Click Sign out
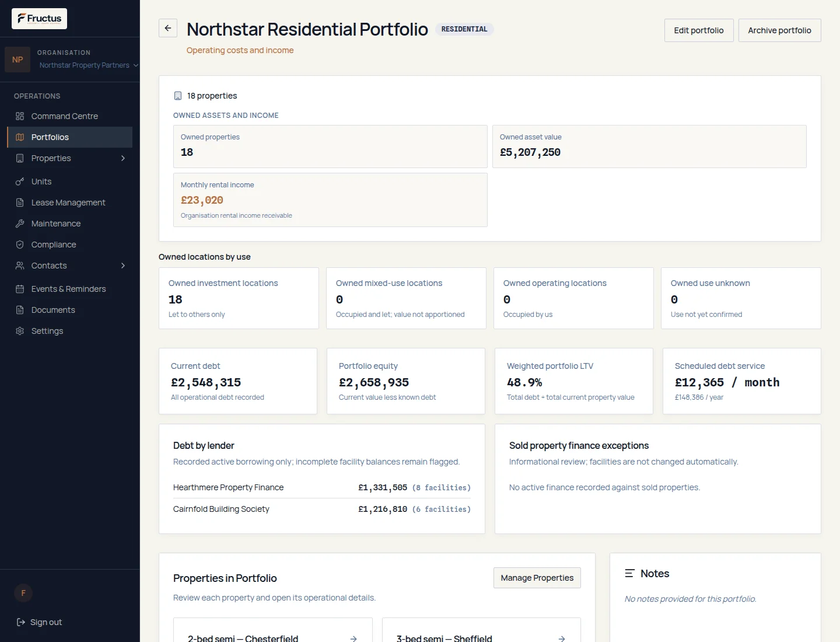Viewport: 840px width, 642px height. [40, 622]
